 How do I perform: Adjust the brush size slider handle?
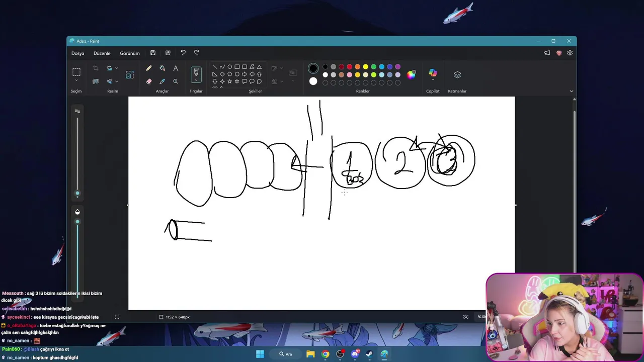click(77, 193)
